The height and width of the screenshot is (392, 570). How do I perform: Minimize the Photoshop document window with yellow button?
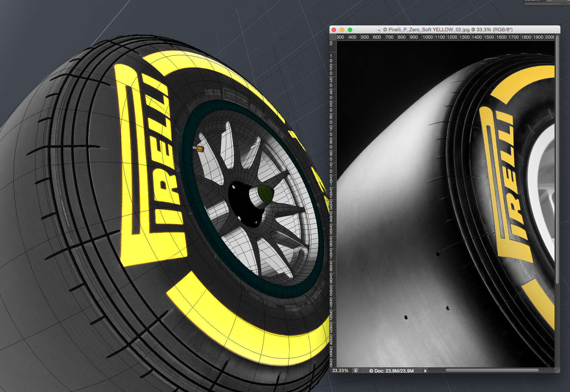coord(342,29)
